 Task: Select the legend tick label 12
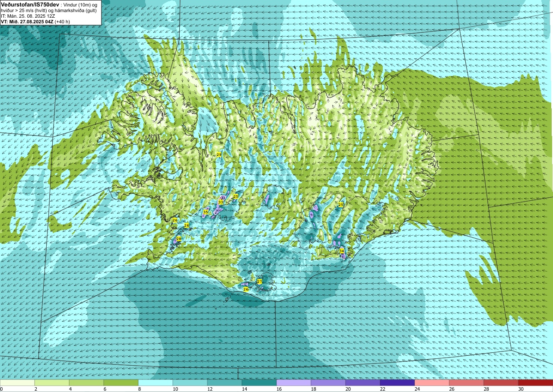(210, 389)
